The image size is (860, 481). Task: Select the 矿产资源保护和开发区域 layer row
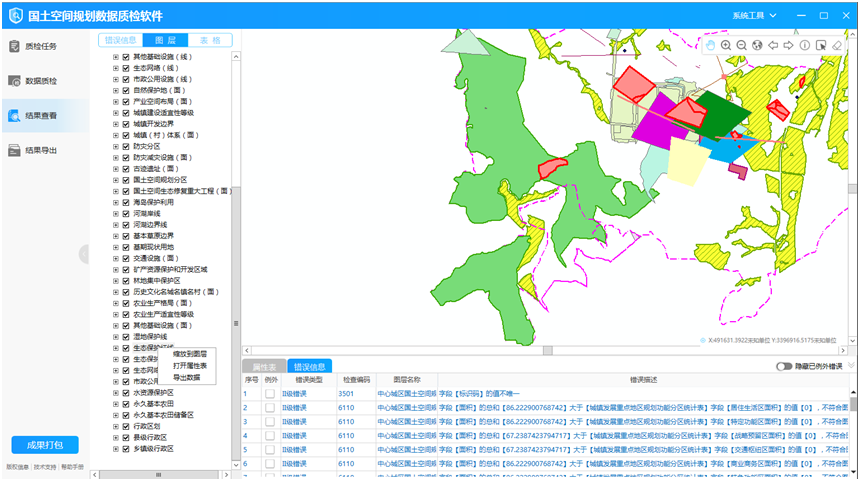click(x=170, y=269)
